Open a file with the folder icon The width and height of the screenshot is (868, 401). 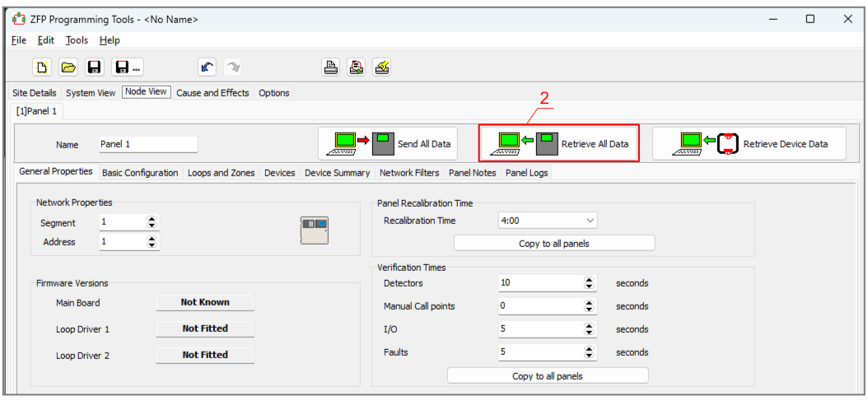click(68, 68)
